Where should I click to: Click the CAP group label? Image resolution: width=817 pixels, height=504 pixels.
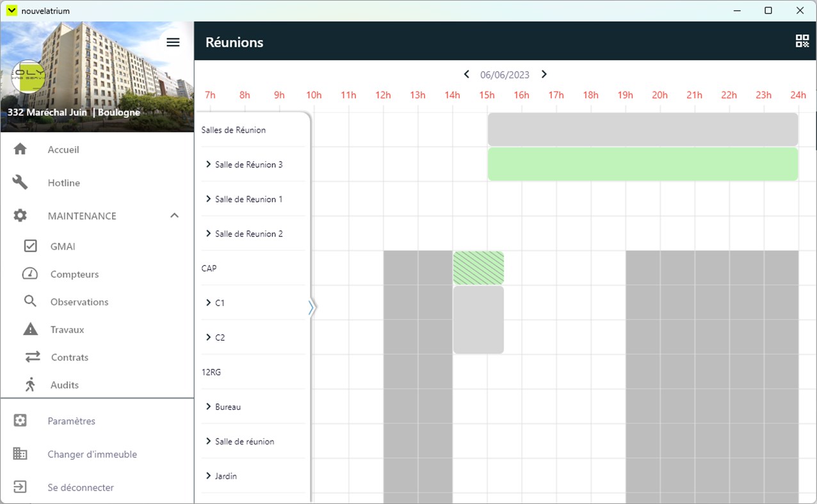(x=209, y=268)
